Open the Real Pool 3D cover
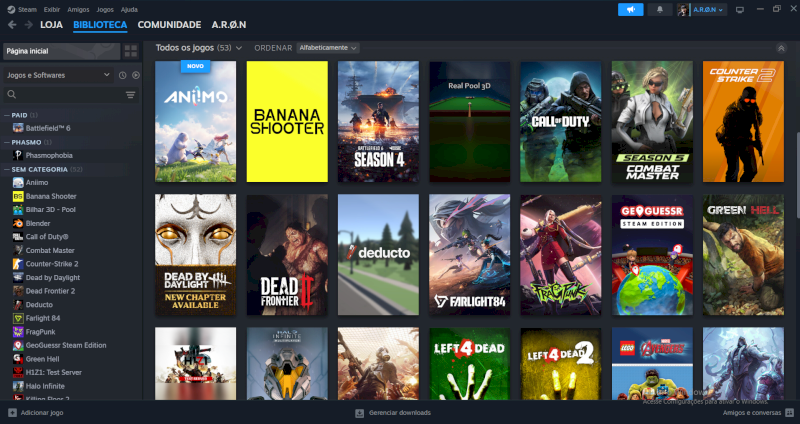Viewport: 800px width, 424px height. click(469, 121)
